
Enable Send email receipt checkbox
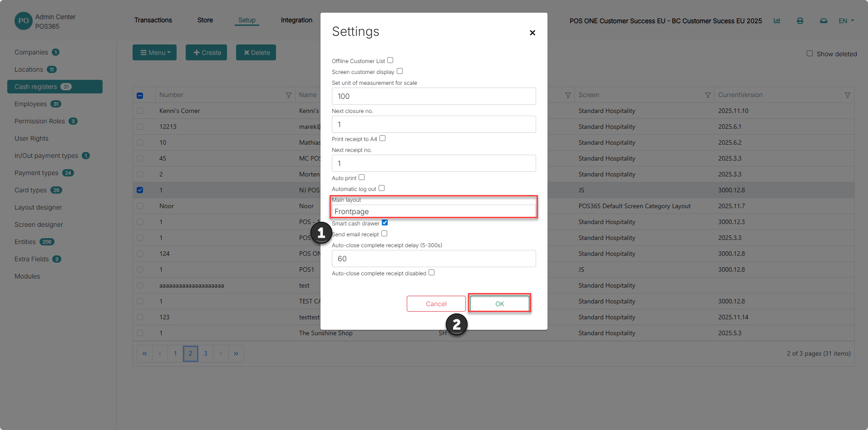pos(384,234)
